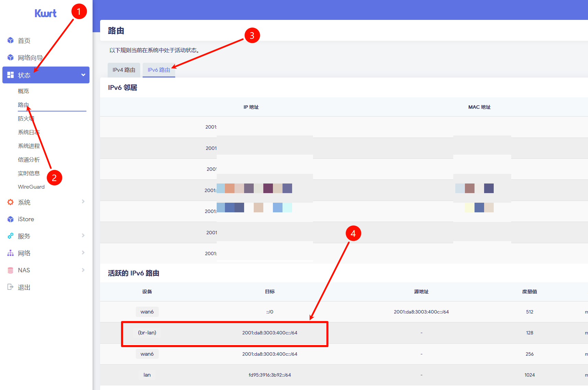Open the 防火墙 page
This screenshot has height=390, width=588.
coord(26,118)
